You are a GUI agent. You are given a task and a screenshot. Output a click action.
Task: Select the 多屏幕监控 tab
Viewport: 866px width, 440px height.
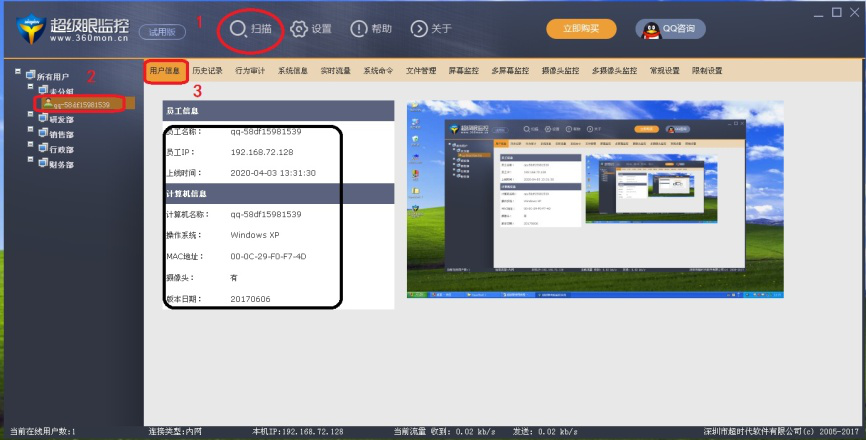point(510,71)
